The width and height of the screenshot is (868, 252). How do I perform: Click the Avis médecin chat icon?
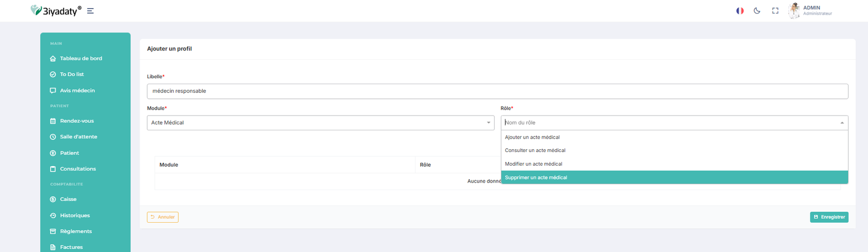53,91
